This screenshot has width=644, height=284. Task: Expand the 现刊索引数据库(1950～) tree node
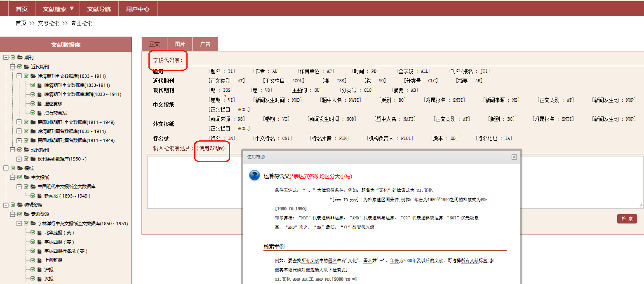pos(19,159)
